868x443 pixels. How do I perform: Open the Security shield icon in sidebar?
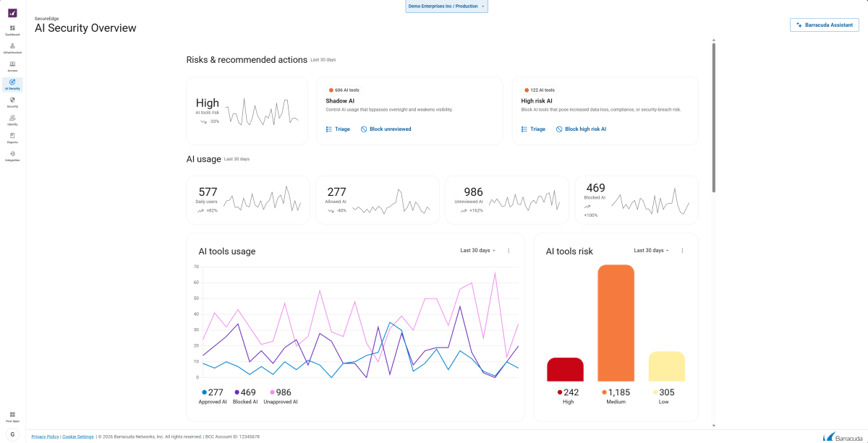(12, 102)
